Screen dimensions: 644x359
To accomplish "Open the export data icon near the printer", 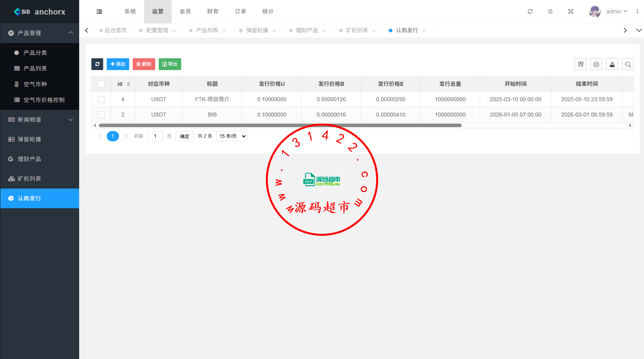I will (612, 64).
